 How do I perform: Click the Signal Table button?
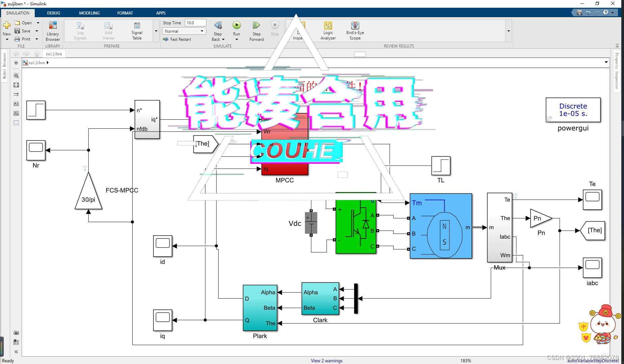point(137,31)
